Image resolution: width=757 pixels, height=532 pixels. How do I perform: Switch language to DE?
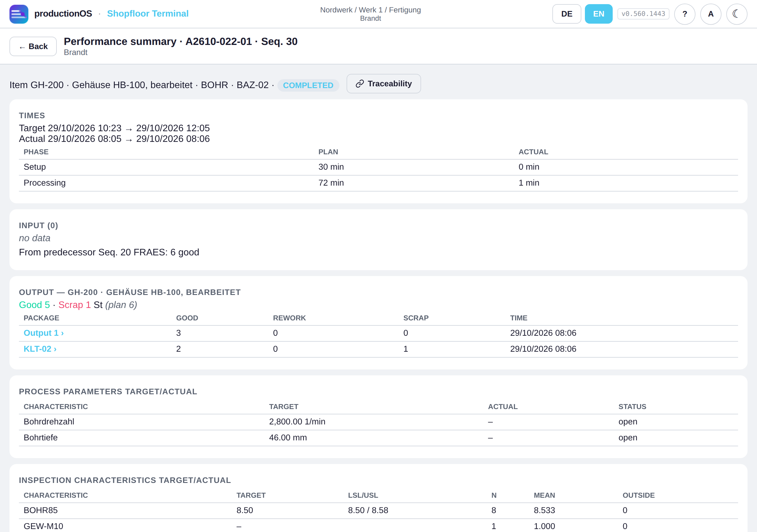tap(567, 14)
